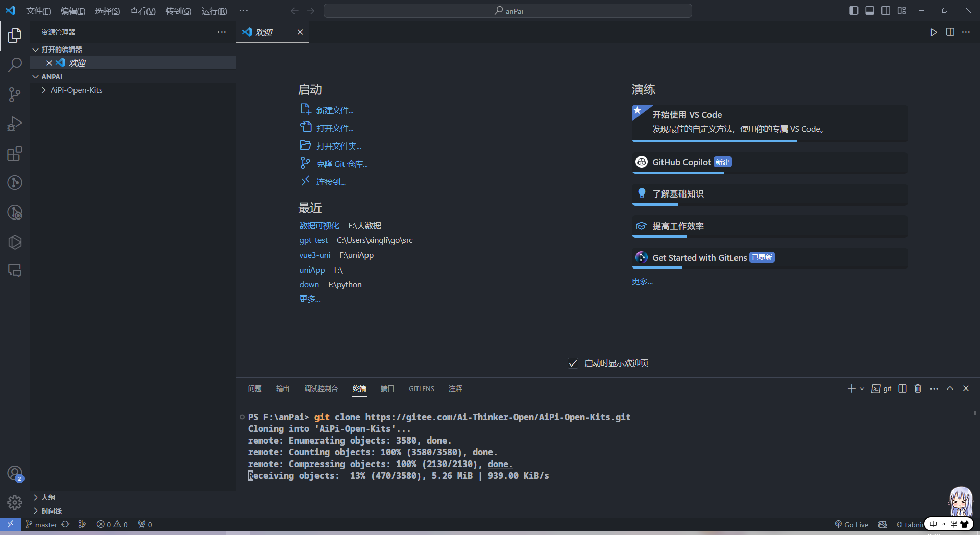Close the 欢迎 editor tab
This screenshot has height=535, width=980.
[300, 32]
